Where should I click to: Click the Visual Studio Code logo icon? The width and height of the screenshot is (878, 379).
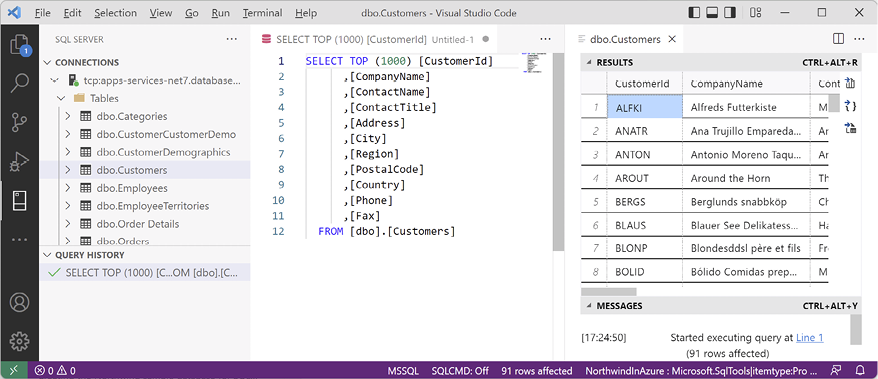pyautogui.click(x=15, y=12)
